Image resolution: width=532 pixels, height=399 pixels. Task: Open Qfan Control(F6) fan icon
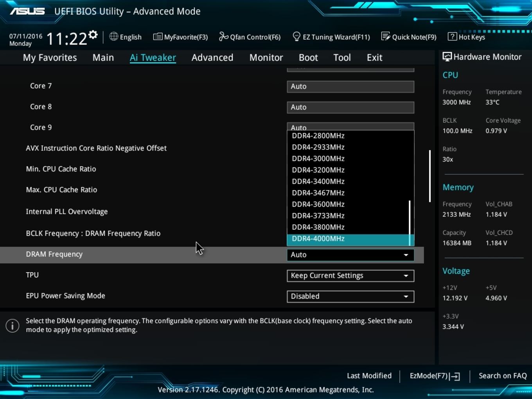(223, 36)
